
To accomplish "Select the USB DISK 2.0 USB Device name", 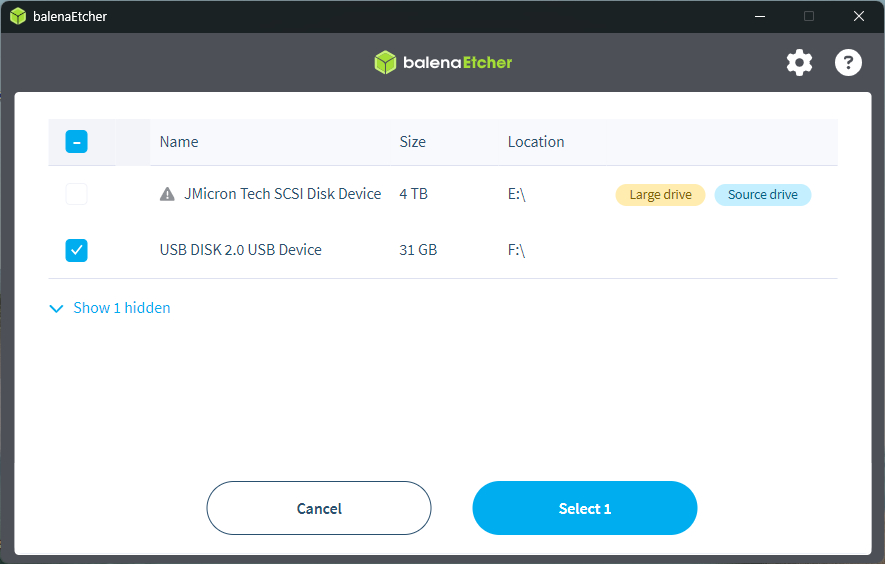I will coord(240,250).
